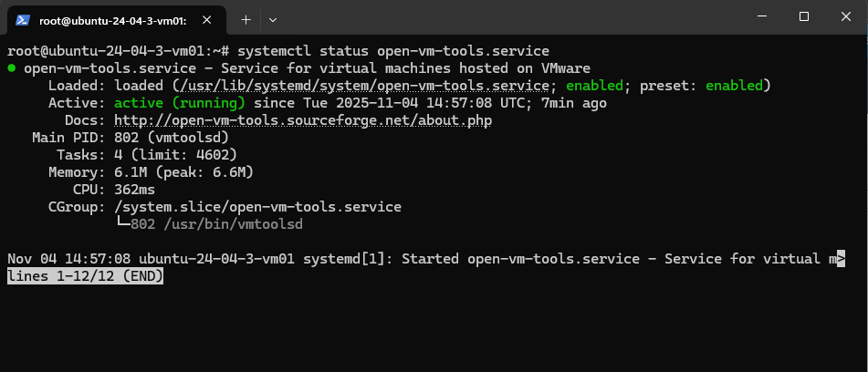Screen dimensions: 868x372
Task: Click the truncated-line arrow at the log line end
Action: point(840,259)
